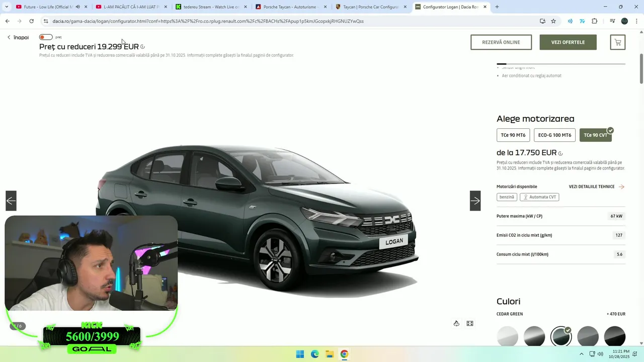This screenshot has height=362, width=644.
Task: Open Windows Start menu
Action: click(300, 354)
